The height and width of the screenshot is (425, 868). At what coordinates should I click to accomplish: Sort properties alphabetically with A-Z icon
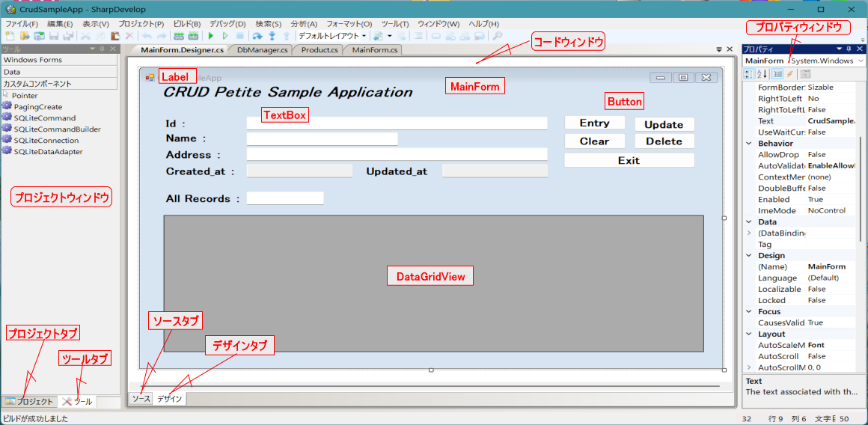click(x=762, y=73)
